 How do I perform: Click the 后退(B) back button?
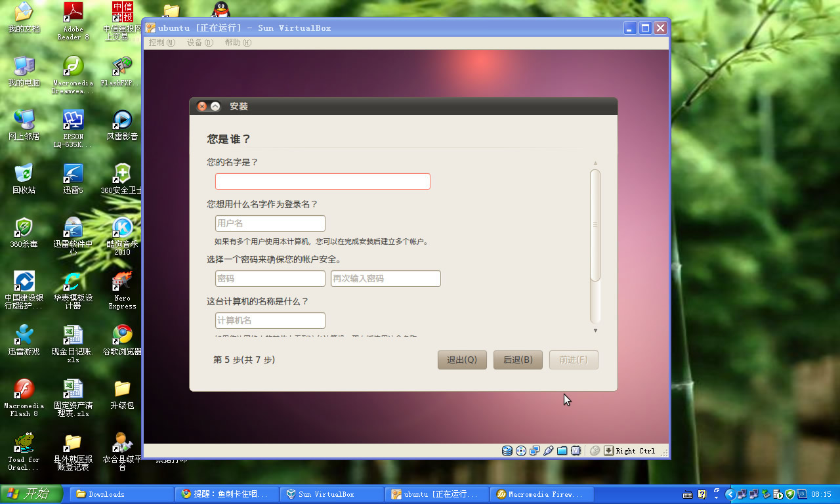[518, 360]
